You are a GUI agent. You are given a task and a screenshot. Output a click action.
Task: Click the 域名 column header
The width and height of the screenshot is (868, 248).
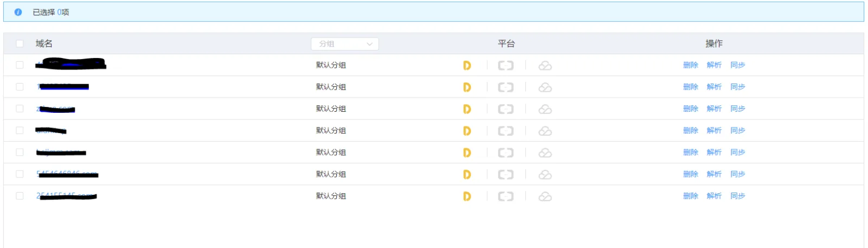[44, 43]
